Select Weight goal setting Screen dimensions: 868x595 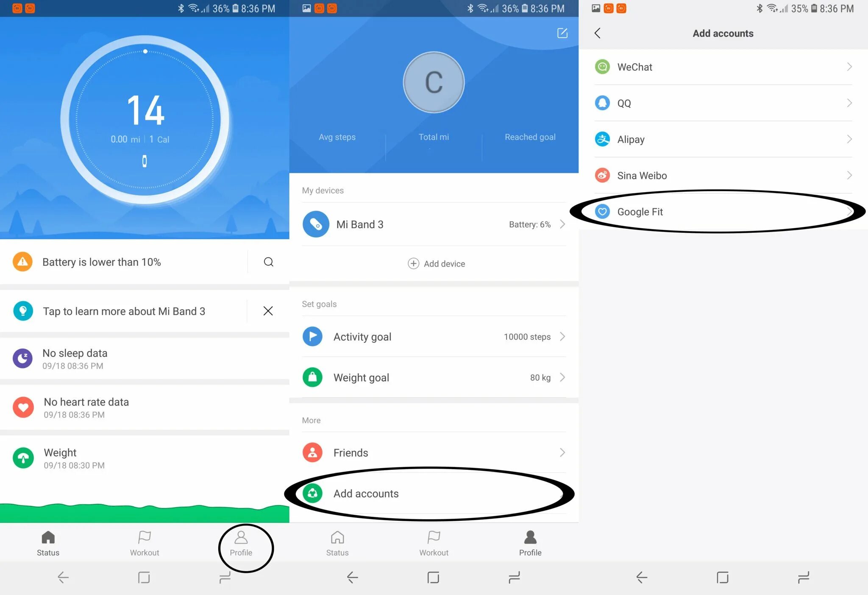coord(435,377)
